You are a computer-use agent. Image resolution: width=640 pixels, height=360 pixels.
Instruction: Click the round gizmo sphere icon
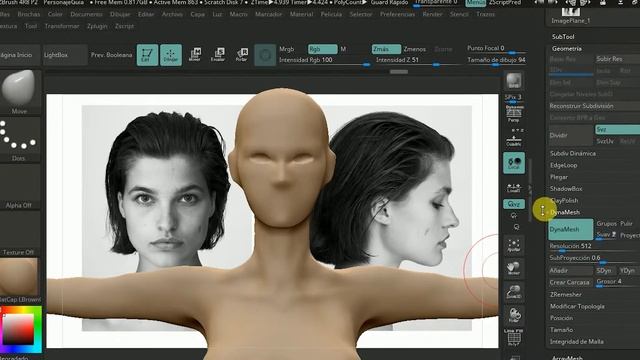click(265, 55)
